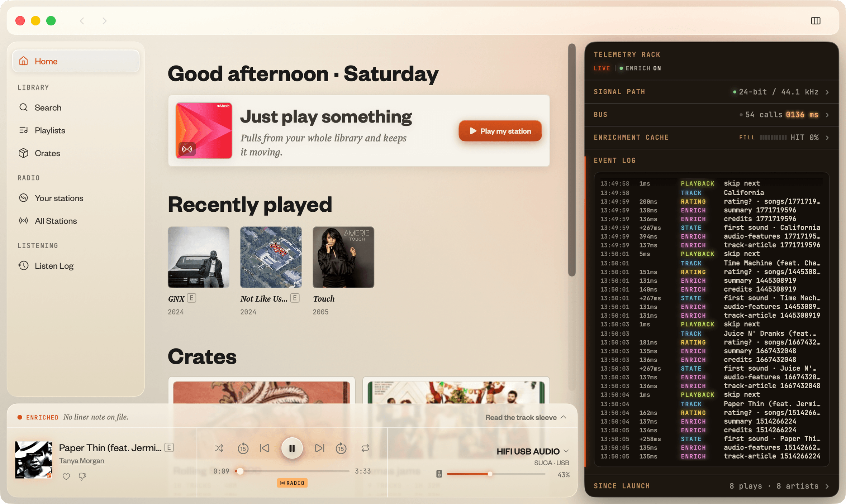Click the ENRICHED status badge
Screen dimensions: 846x504
click(x=38, y=417)
